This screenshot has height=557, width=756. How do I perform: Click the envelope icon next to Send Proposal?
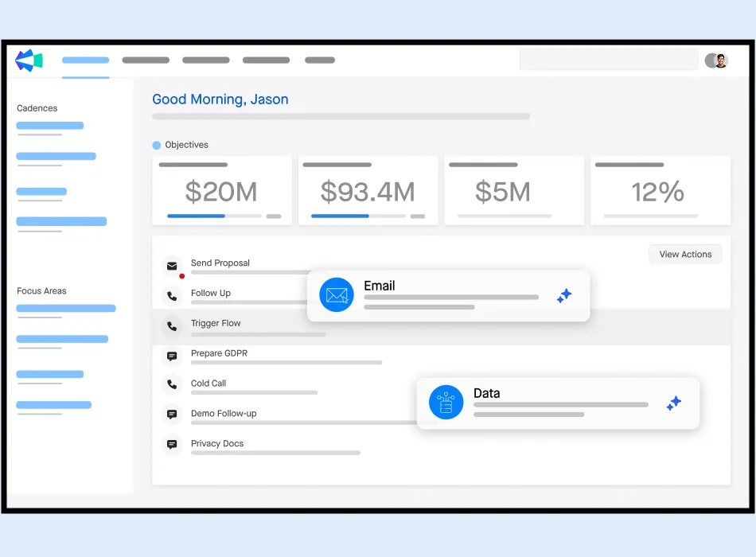(x=173, y=266)
